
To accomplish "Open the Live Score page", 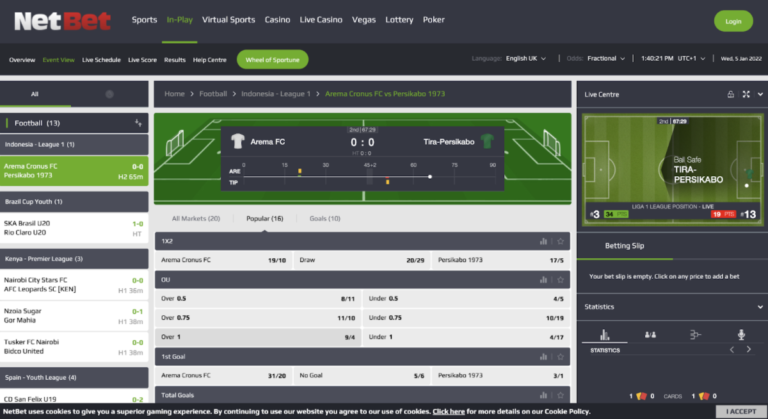I will tap(143, 60).
